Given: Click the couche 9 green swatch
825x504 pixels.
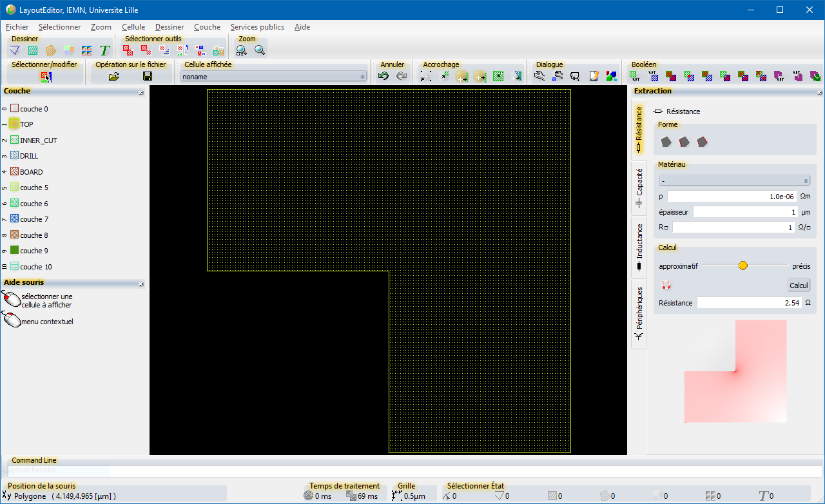Looking at the screenshot, I should (14, 250).
